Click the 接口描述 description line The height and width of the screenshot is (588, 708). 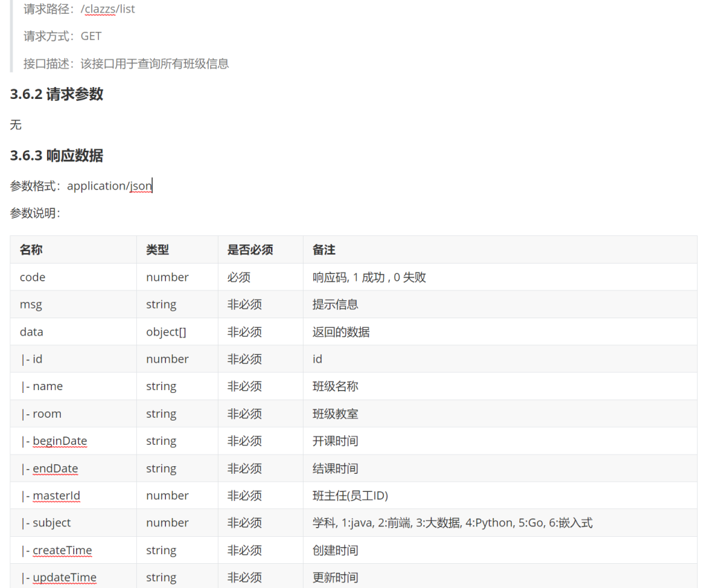(126, 64)
